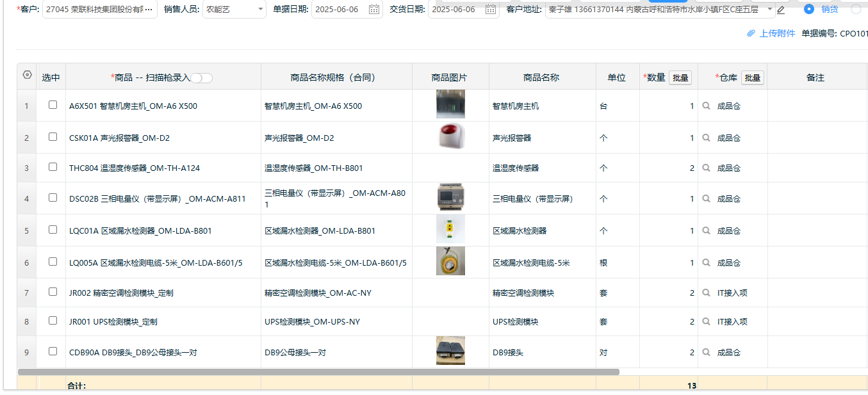Viewport: 868px width, 395px height.
Task: Open the 智慧机房主机 product image
Action: pyautogui.click(x=450, y=104)
